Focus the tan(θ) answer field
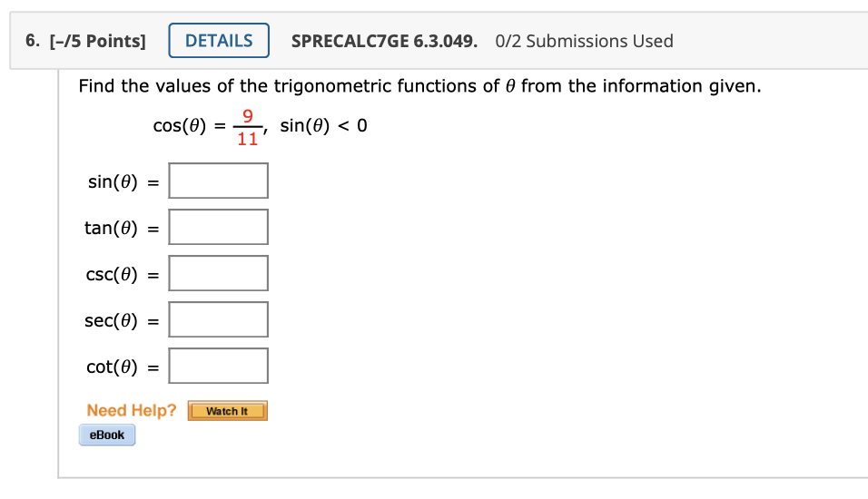 coord(219,227)
